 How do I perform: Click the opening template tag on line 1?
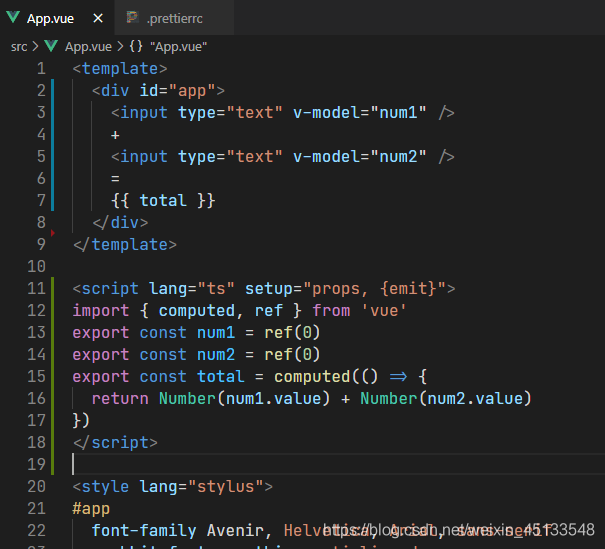point(119,69)
